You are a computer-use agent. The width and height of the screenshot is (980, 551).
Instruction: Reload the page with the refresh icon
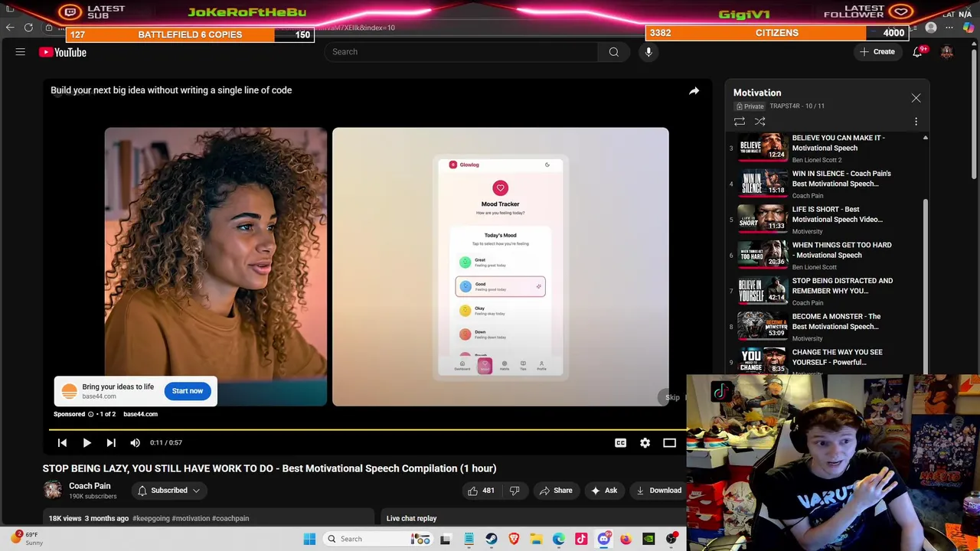(x=28, y=28)
